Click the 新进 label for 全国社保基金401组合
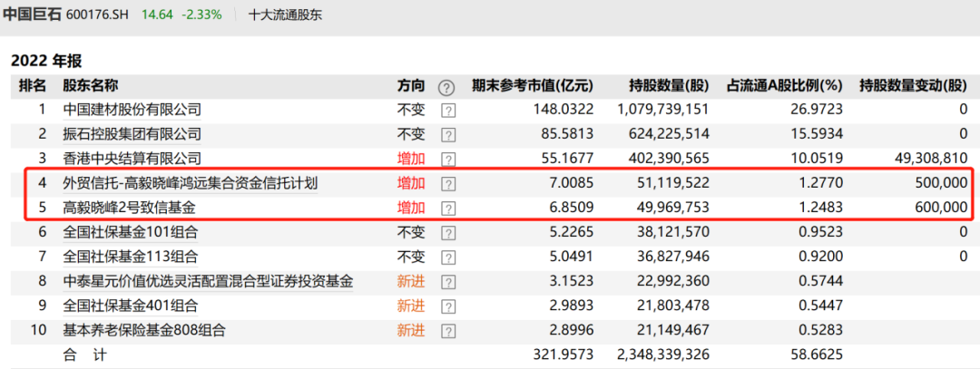The width and height of the screenshot is (980, 369). (x=410, y=306)
